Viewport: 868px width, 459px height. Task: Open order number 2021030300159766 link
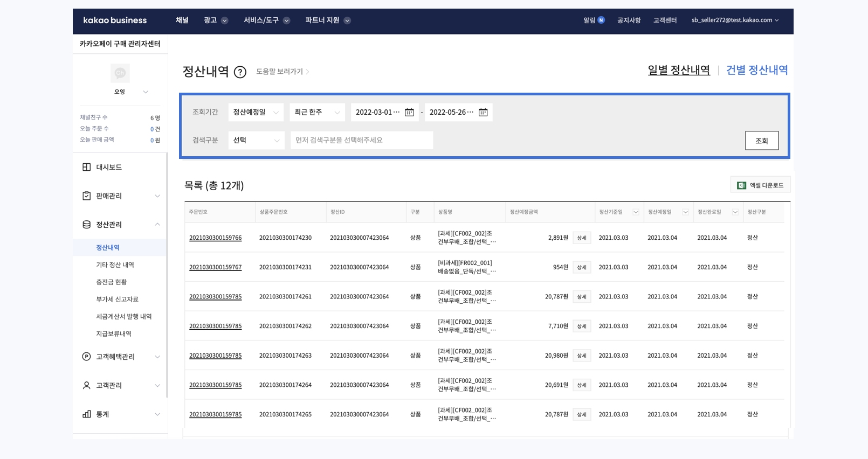tap(215, 238)
